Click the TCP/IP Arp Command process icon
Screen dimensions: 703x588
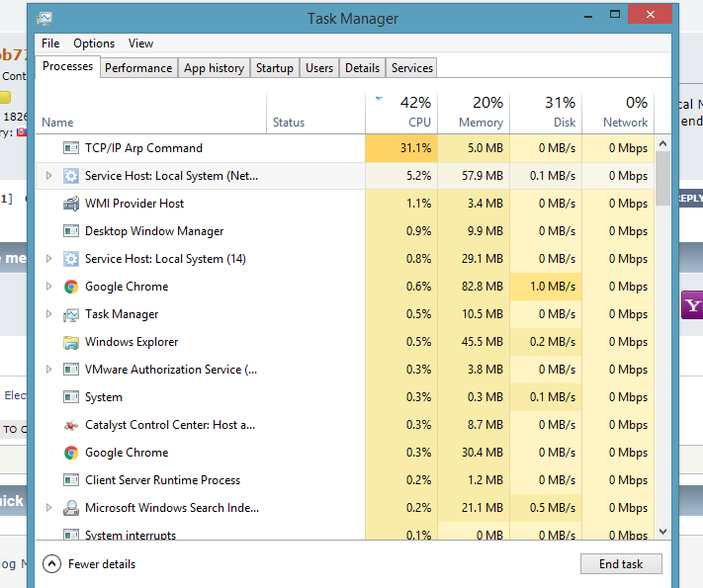pos(71,148)
